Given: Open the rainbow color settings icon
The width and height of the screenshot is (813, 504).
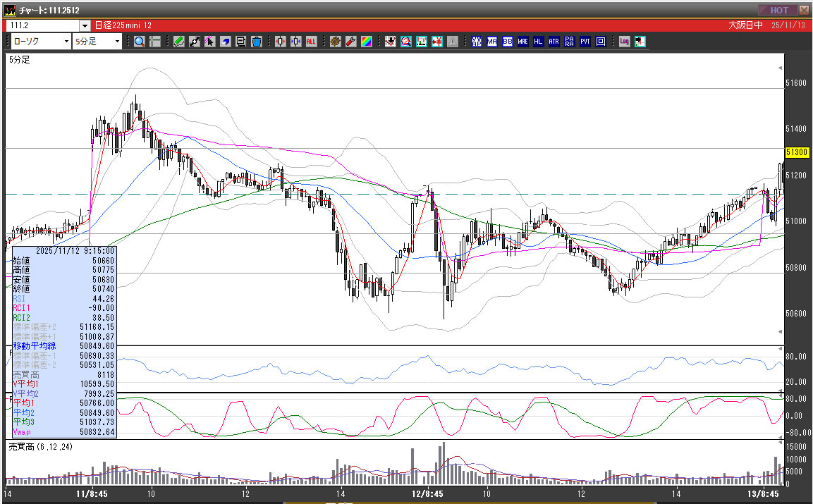Looking at the screenshot, I should point(366,42).
